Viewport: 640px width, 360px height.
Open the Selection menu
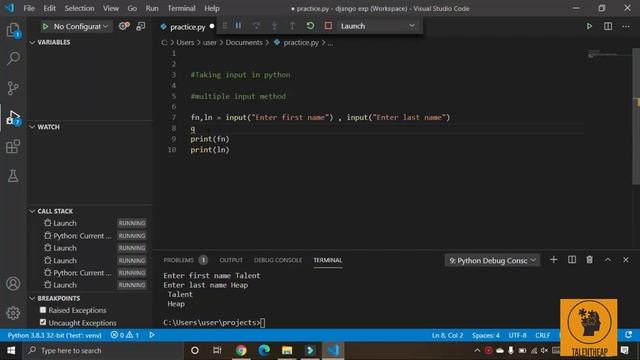pos(79,8)
